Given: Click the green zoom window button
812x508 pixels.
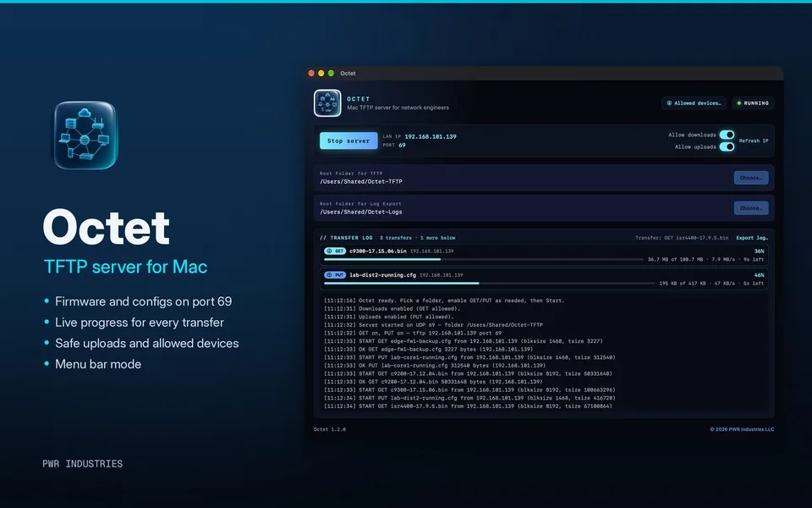Looking at the screenshot, I should (331, 73).
